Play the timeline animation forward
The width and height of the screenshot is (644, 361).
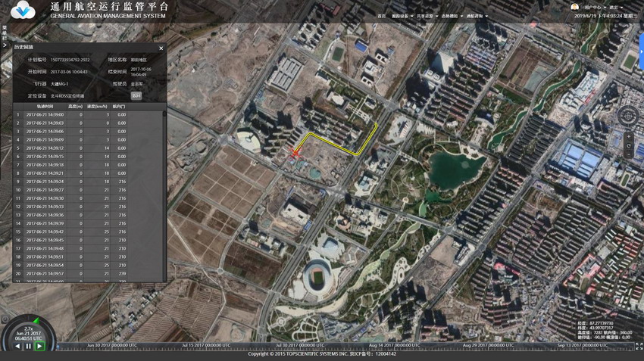pos(39,346)
